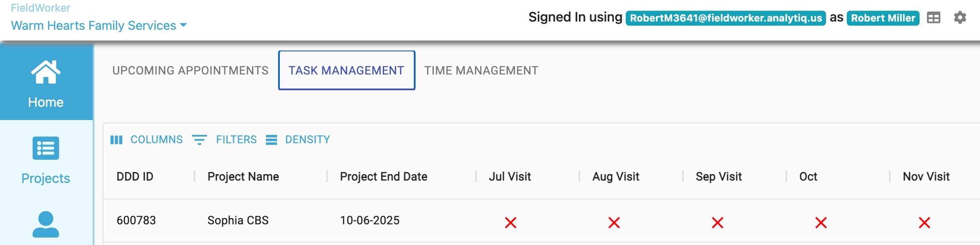980x245 pixels.
Task: Click the RobertM3641 email badge
Action: [726, 18]
